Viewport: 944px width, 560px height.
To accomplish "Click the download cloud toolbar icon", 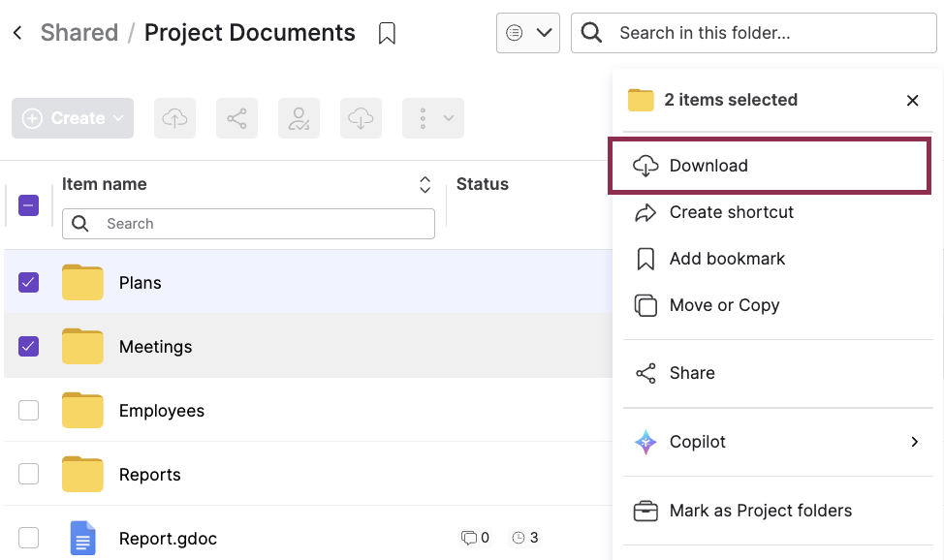I will [361, 117].
